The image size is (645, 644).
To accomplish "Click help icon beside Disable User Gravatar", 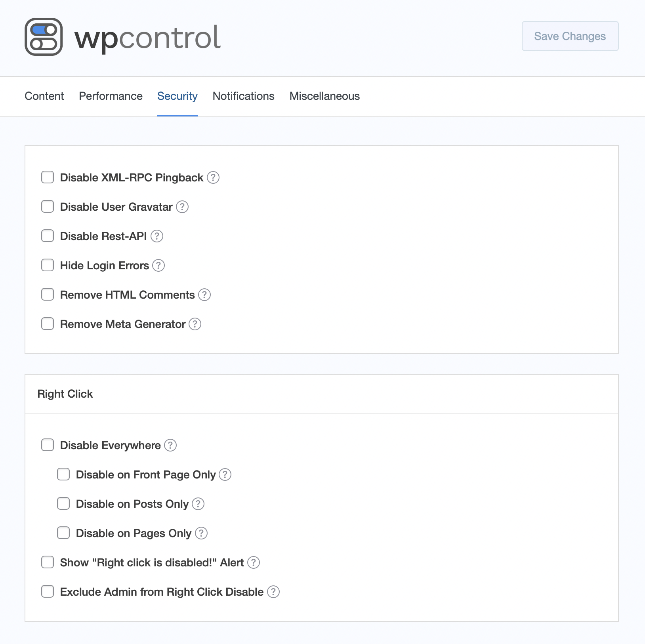I will click(182, 207).
